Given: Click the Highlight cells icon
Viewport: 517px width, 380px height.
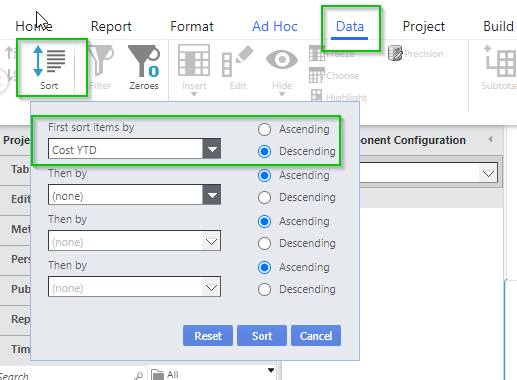Looking at the screenshot, I should pos(316,96).
